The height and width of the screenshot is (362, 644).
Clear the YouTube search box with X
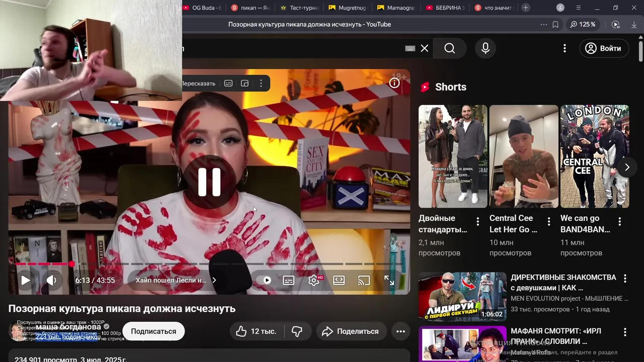[425, 48]
